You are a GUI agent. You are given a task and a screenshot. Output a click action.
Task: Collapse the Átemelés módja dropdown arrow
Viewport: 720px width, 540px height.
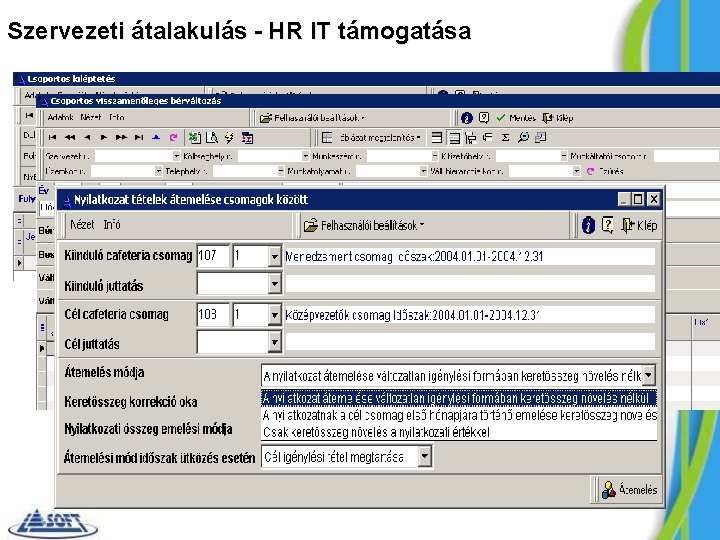click(x=648, y=376)
